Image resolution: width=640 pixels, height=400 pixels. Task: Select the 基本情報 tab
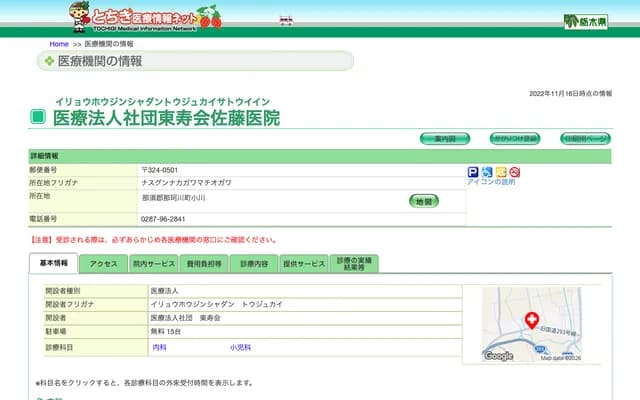click(x=53, y=263)
